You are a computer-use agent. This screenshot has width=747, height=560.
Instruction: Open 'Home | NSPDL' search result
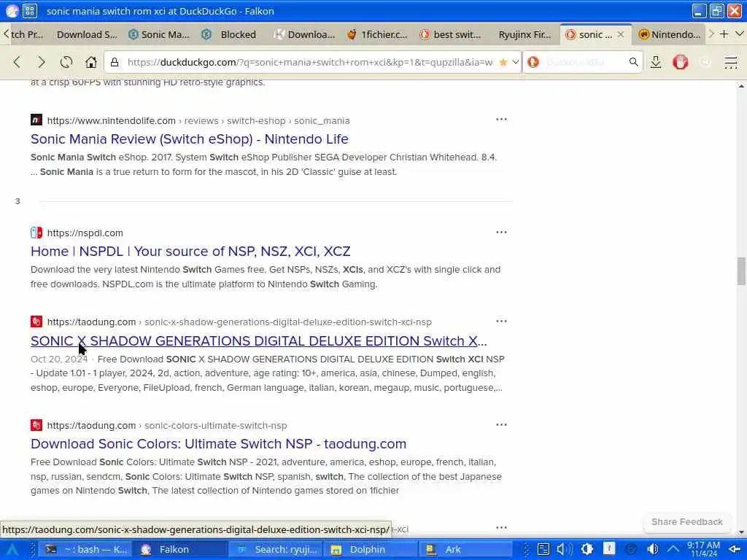coord(190,251)
